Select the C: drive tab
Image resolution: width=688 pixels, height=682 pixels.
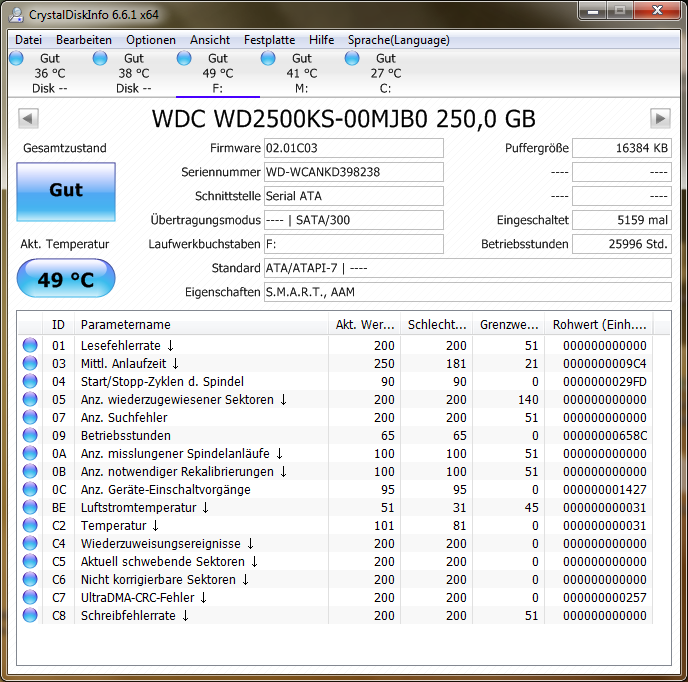386,73
